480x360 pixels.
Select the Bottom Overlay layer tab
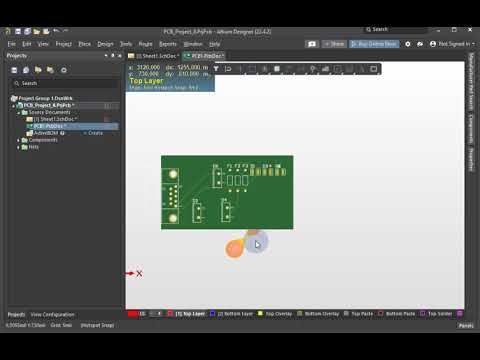pos(322,314)
